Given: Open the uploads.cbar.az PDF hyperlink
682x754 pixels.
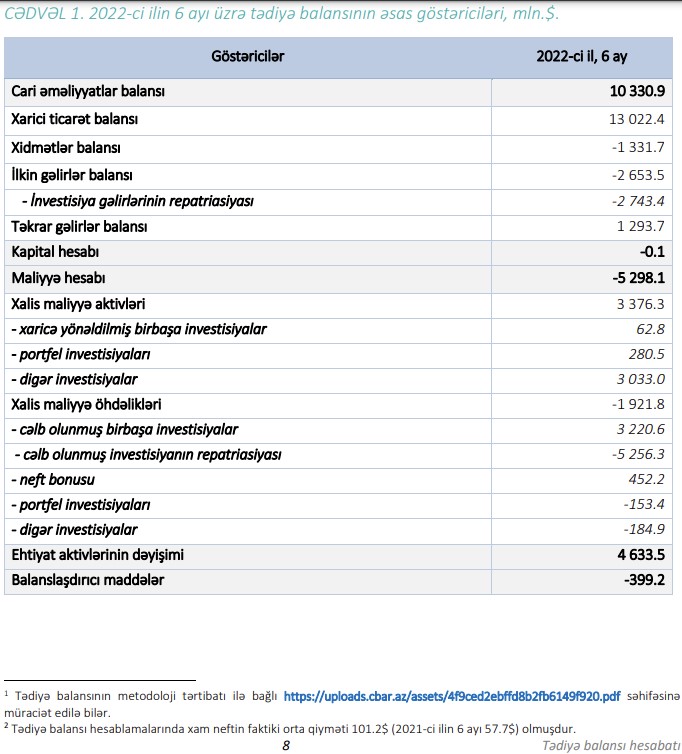Looking at the screenshot, I should tap(452, 695).
